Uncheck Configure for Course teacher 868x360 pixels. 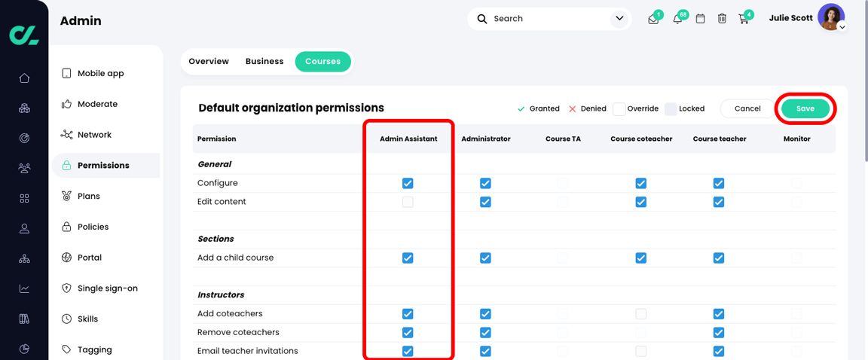[x=719, y=183]
